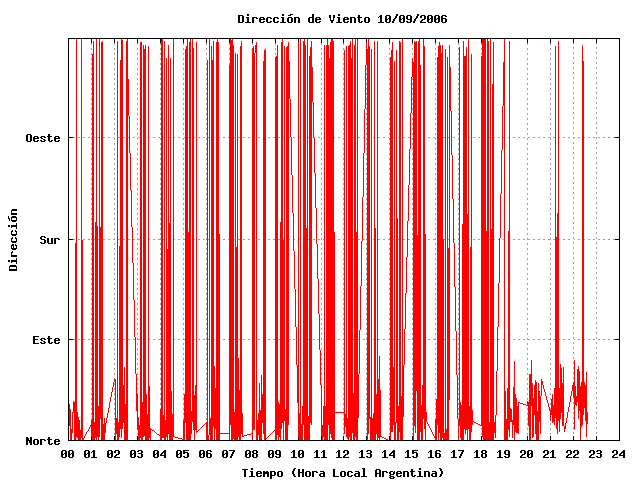Click the '02' hour tick label
Image resolution: width=640 pixels, height=480 pixels.
pos(113,454)
